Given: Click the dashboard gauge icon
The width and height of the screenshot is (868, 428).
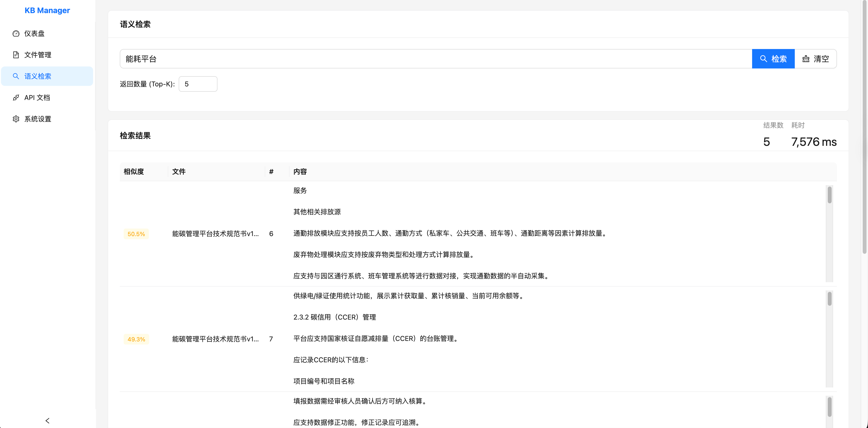Looking at the screenshot, I should point(16,33).
